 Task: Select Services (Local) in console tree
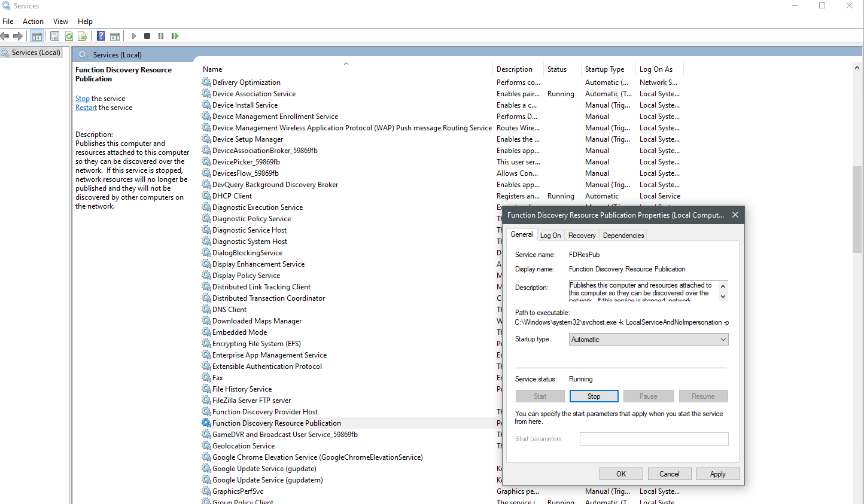[x=36, y=53]
